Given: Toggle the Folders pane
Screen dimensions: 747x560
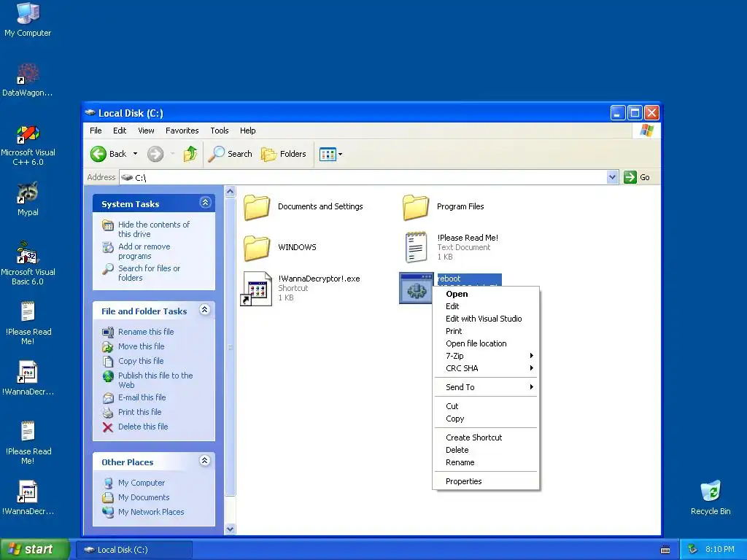Looking at the screenshot, I should pos(284,154).
